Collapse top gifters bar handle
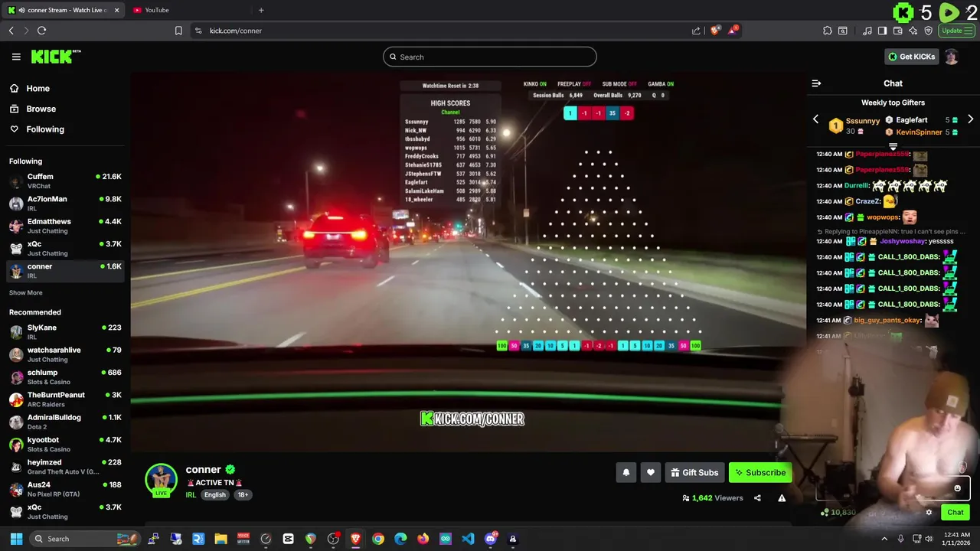This screenshot has width=980, height=551. pos(893,146)
